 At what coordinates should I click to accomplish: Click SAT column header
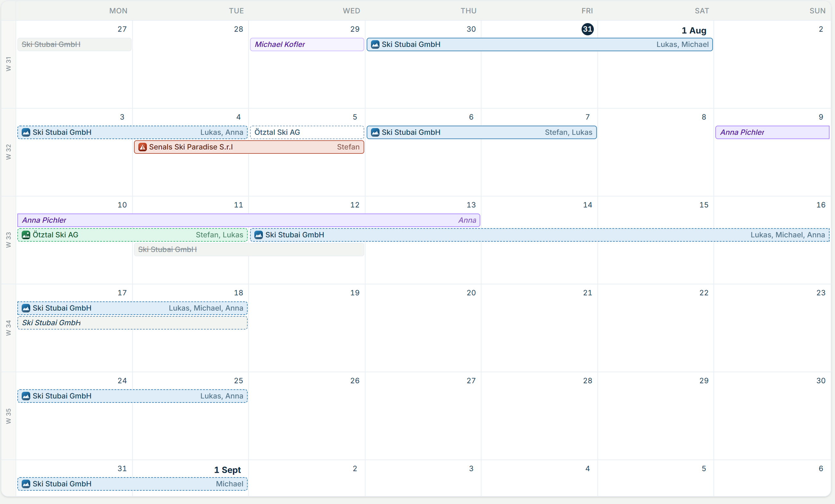tap(702, 11)
